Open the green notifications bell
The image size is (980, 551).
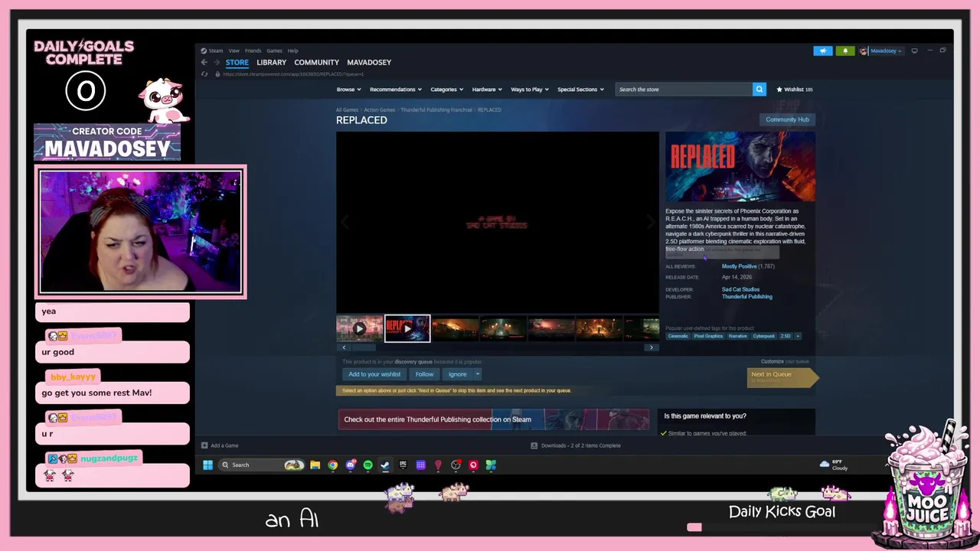tap(845, 51)
